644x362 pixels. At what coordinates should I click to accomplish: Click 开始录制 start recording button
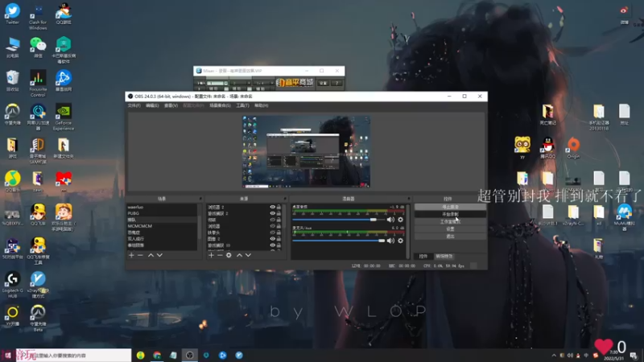click(x=450, y=214)
